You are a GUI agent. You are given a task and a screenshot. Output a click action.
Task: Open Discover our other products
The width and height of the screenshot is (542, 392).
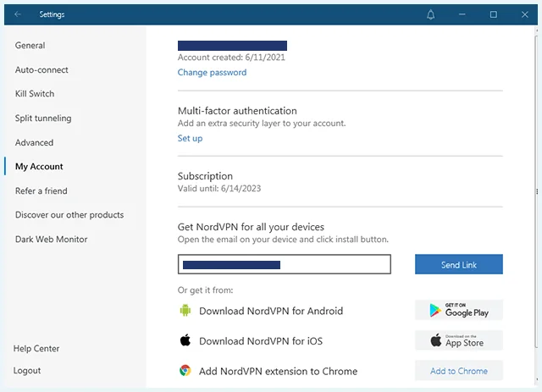tap(69, 215)
